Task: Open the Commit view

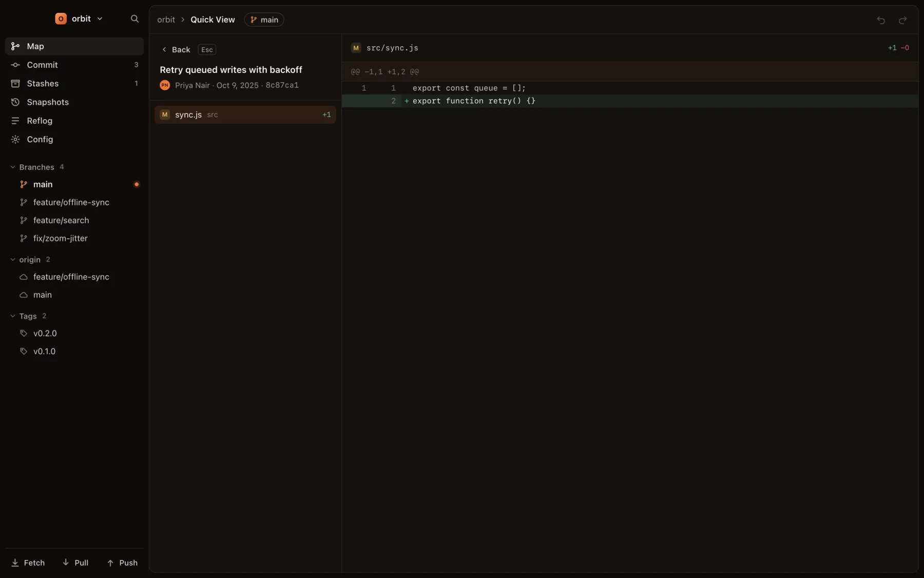Action: [74, 65]
